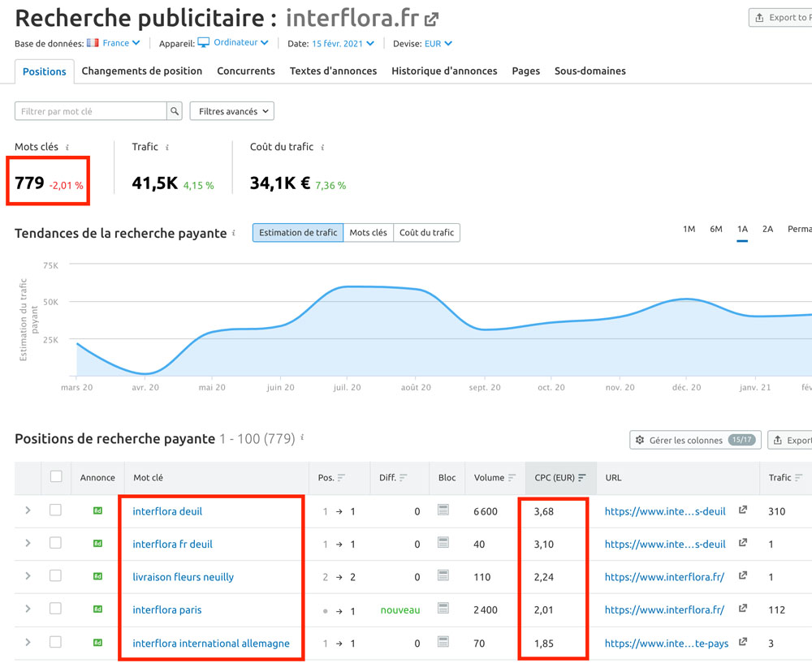Check the box for interflora paris row
Screen dimensions: 812x663
point(55,608)
